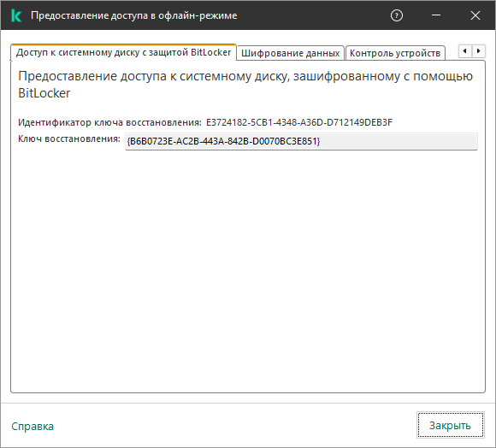Open the Контроль устройств tab
Viewport: 496px width, 448px height.
[x=395, y=53]
